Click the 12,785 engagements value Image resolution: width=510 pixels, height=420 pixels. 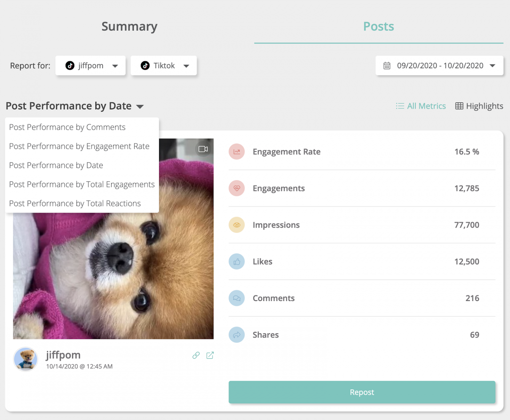pyautogui.click(x=467, y=188)
